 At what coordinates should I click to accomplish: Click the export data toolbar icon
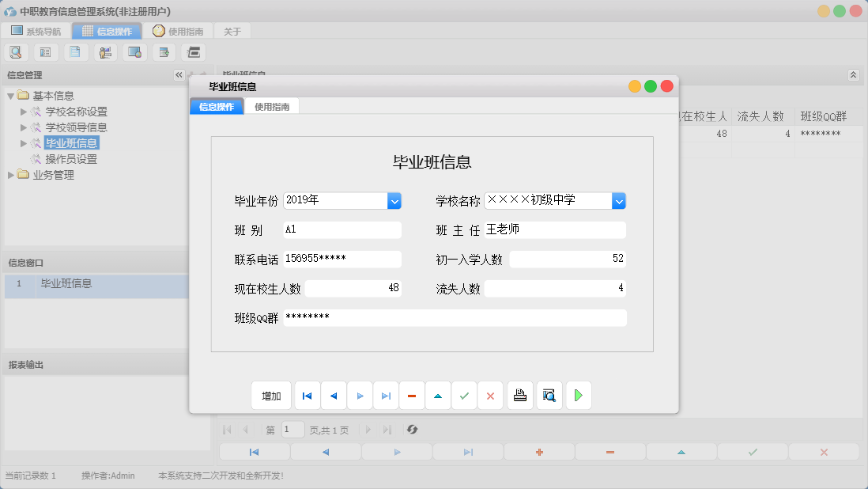(163, 51)
